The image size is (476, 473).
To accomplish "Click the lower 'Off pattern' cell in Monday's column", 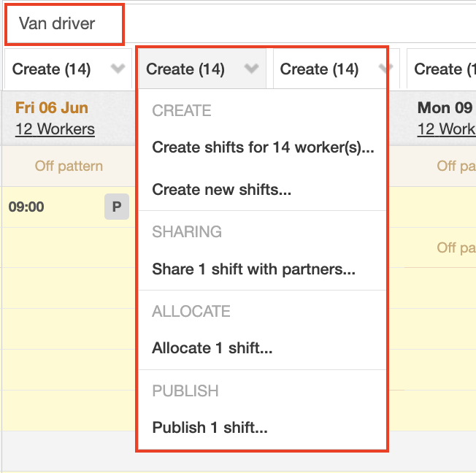I will pyautogui.click(x=456, y=248).
